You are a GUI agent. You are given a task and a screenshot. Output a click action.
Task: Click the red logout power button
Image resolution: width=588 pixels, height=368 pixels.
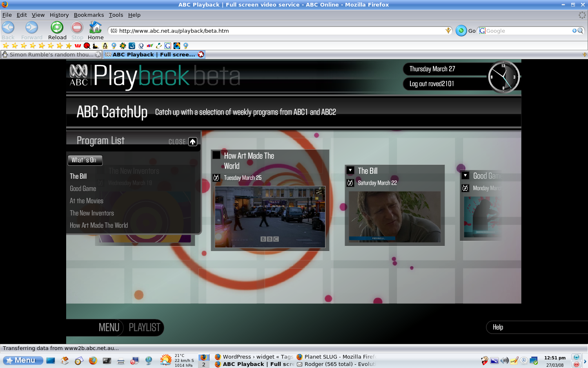pyautogui.click(x=576, y=364)
